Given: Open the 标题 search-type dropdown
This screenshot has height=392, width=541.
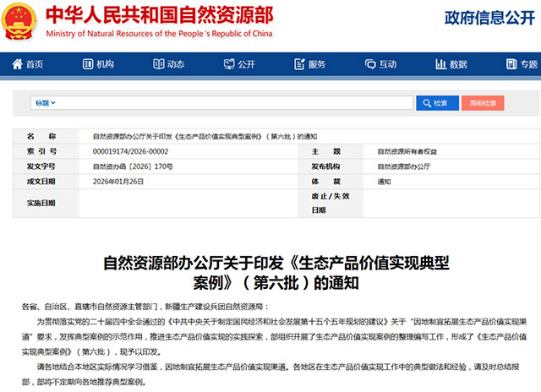Looking at the screenshot, I should point(45,103).
